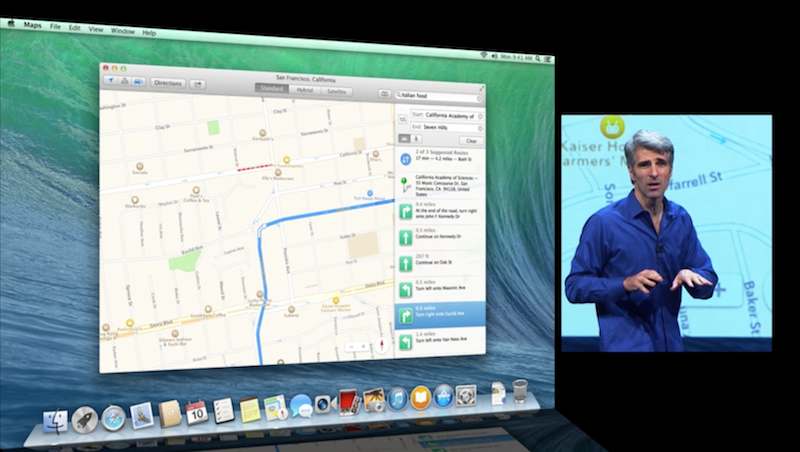This screenshot has height=452, width=800.
Task: Toggle the traffic car icon button
Action: click(x=138, y=82)
